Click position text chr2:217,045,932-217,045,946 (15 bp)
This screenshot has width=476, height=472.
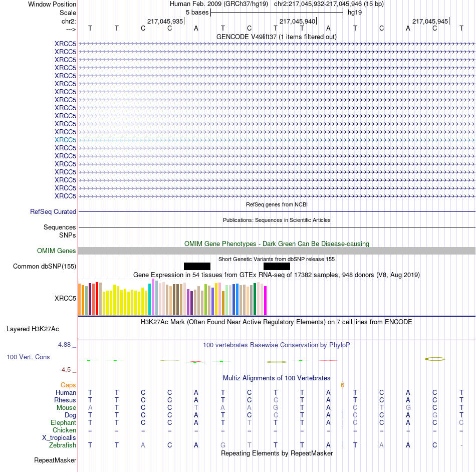click(329, 4)
